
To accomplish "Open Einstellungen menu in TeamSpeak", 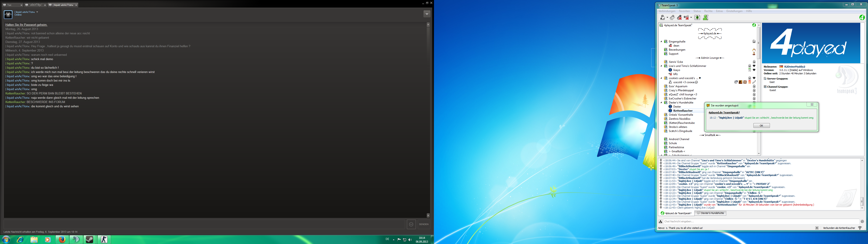I will 734,11.
